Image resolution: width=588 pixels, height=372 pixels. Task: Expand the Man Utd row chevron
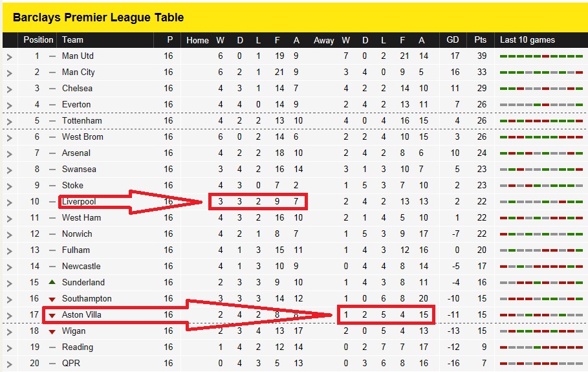pos(9,57)
